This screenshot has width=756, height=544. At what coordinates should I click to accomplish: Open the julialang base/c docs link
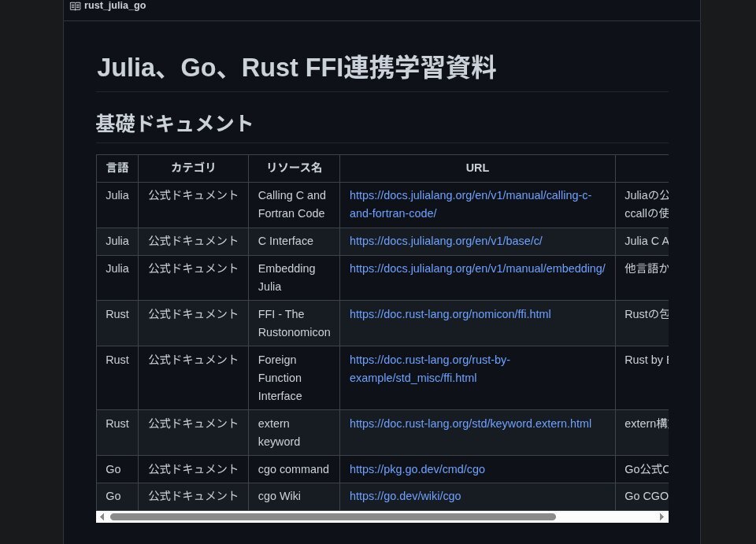446,241
